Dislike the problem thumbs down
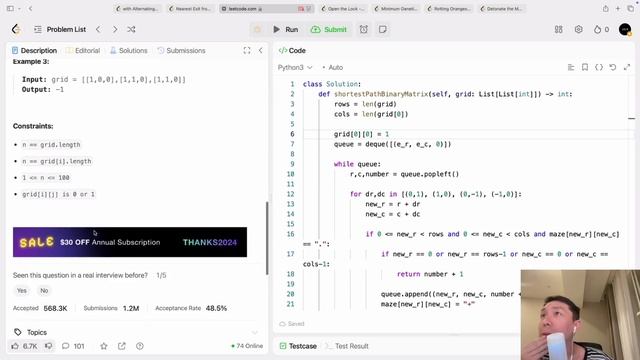This screenshot has height=360, width=640. tap(49, 346)
